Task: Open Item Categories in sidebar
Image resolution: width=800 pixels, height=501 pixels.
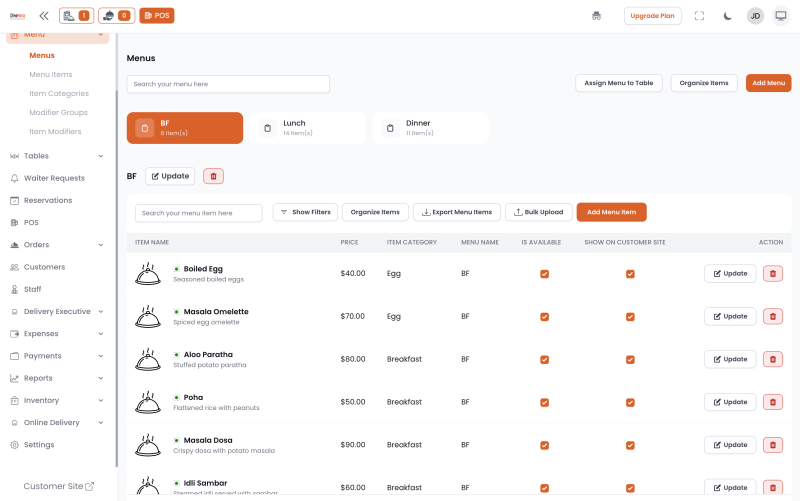Action: coord(59,93)
